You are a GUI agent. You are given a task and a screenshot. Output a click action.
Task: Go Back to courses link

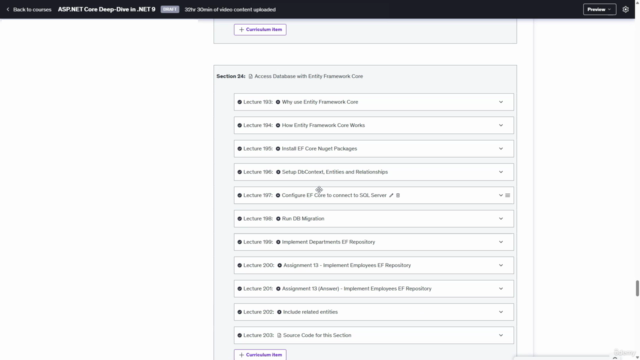[x=32, y=9]
